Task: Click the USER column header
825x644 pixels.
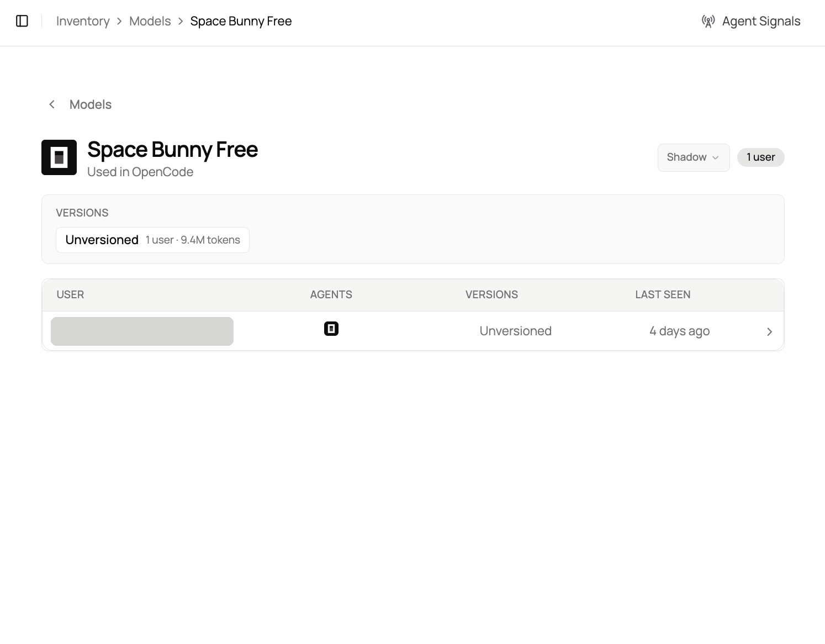Action: [x=70, y=294]
